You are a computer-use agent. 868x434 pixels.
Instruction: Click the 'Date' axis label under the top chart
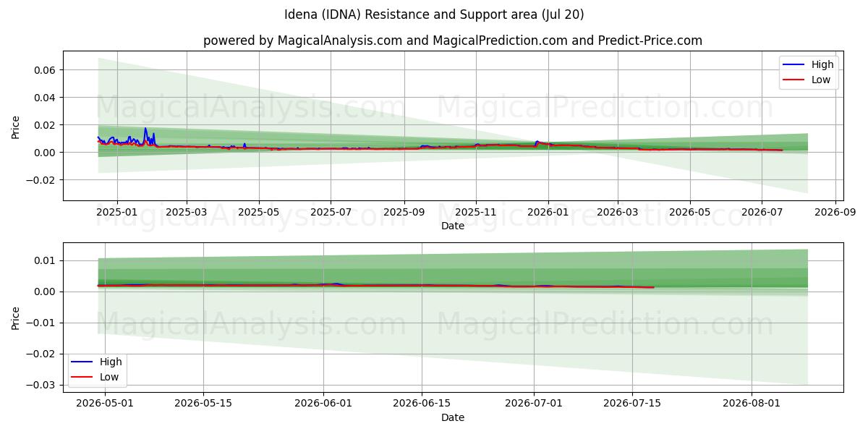453,226
